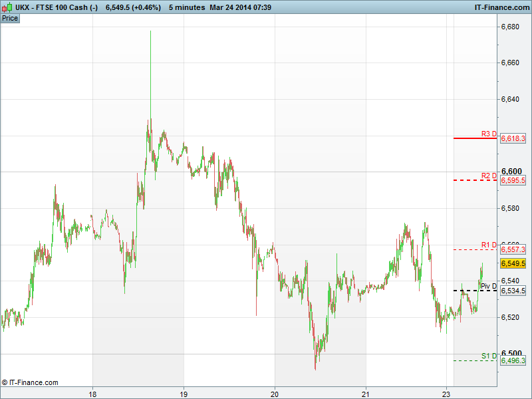The height and width of the screenshot is (399, 532).
Task: Click the IT-Finance.com link at top right
Action: pyautogui.click(x=501, y=7)
